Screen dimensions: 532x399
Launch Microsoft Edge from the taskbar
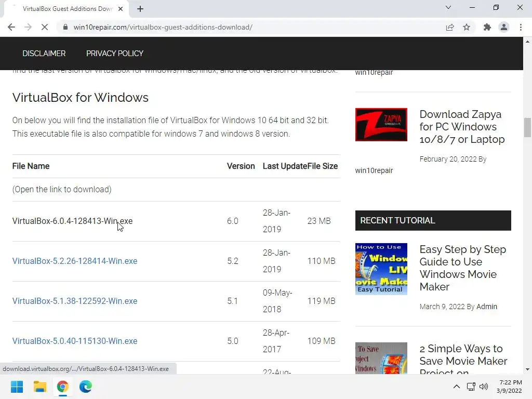86,387
